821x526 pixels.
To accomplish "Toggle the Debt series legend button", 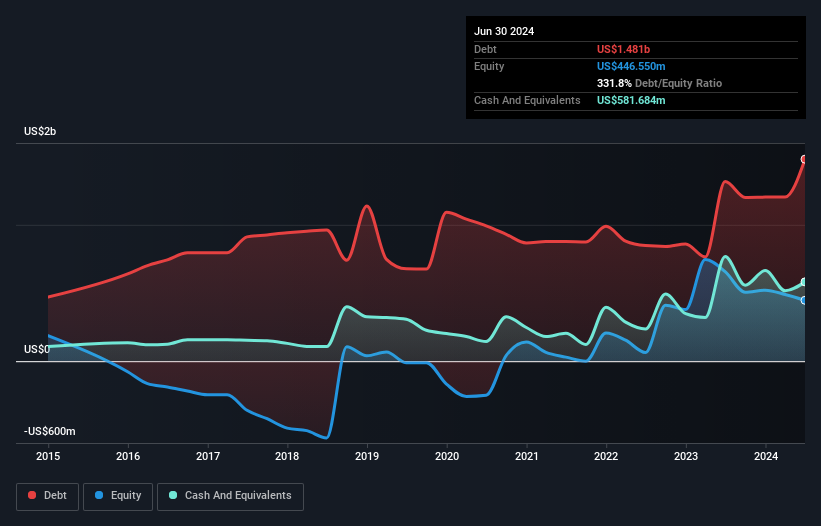I will [48, 496].
